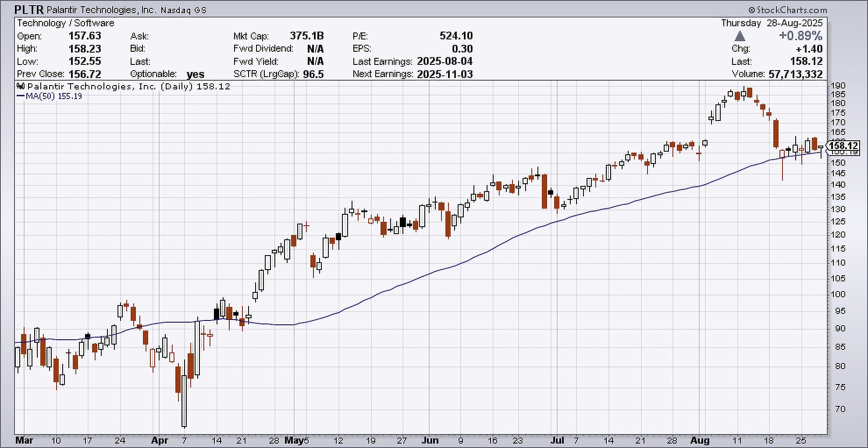Click the PLTR ticker symbol

click(x=29, y=9)
